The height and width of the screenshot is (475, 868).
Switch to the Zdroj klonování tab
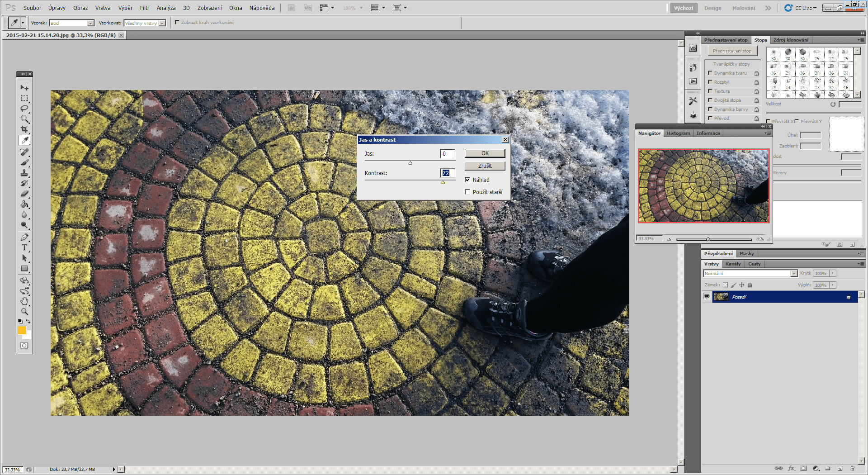(791, 40)
